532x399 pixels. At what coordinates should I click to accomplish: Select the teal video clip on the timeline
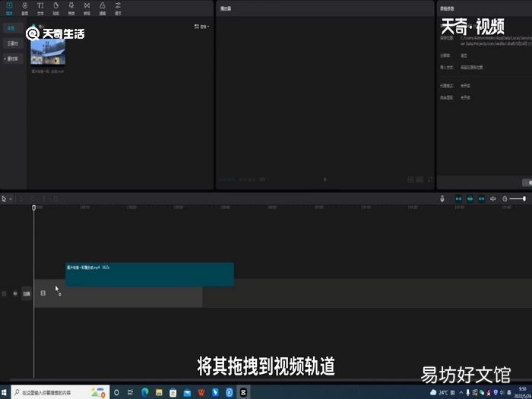pyautogui.click(x=150, y=274)
